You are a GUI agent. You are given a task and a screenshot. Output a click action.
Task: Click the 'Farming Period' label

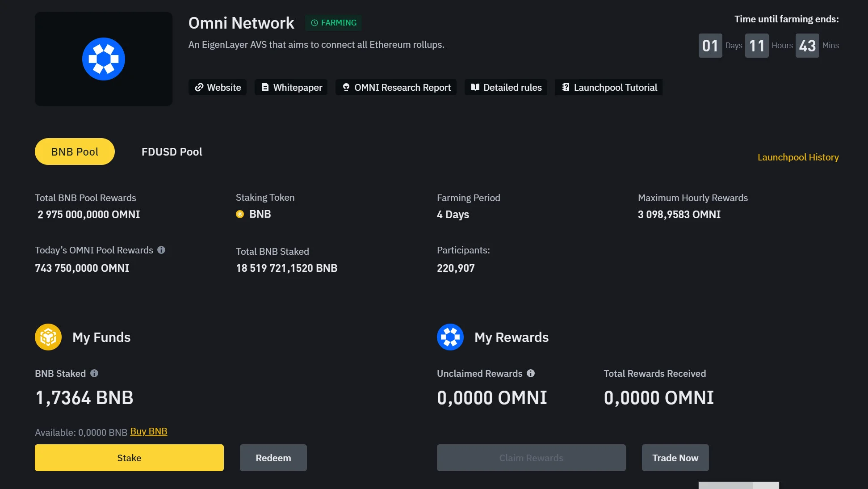(x=469, y=198)
